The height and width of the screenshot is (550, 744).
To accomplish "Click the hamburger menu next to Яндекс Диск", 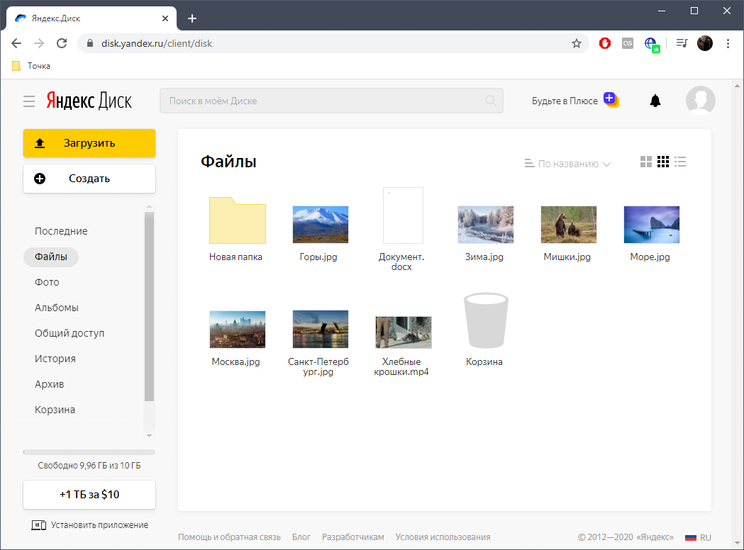I will point(29,101).
